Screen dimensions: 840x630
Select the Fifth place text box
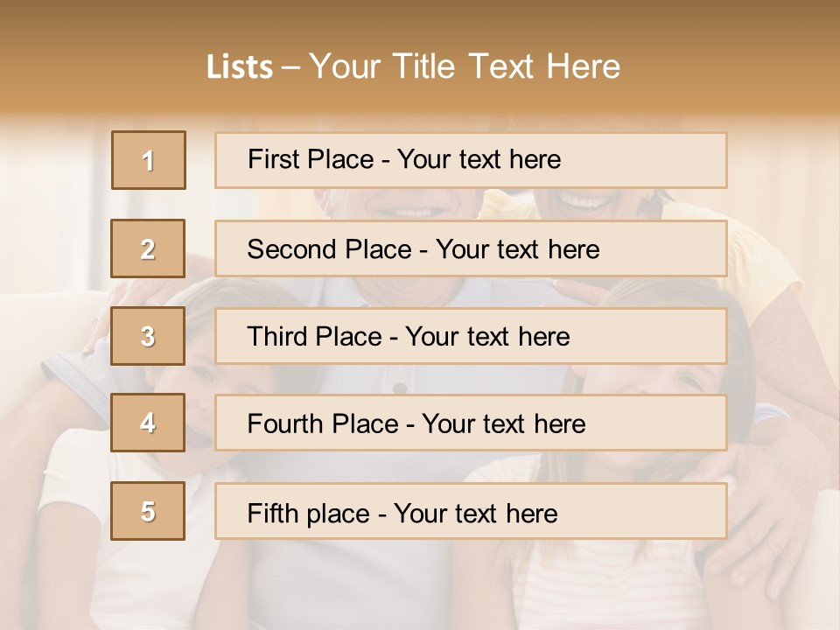(471, 511)
